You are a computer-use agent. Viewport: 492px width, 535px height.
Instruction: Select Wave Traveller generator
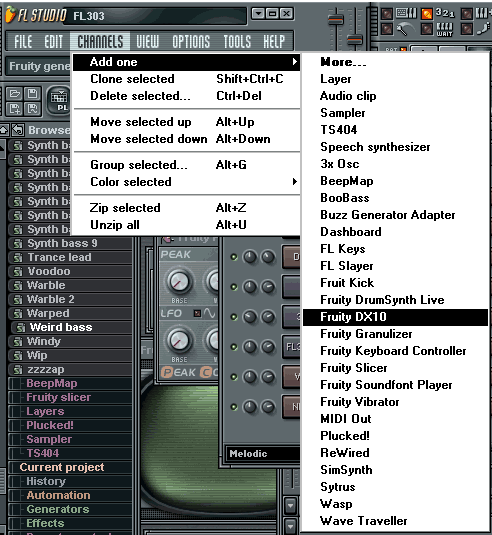(395, 521)
